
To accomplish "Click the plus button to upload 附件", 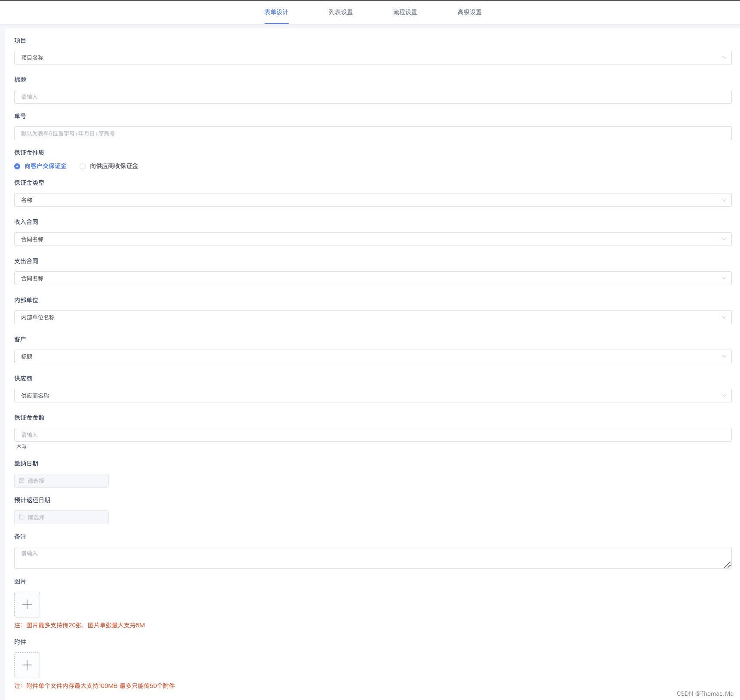I will [27, 665].
